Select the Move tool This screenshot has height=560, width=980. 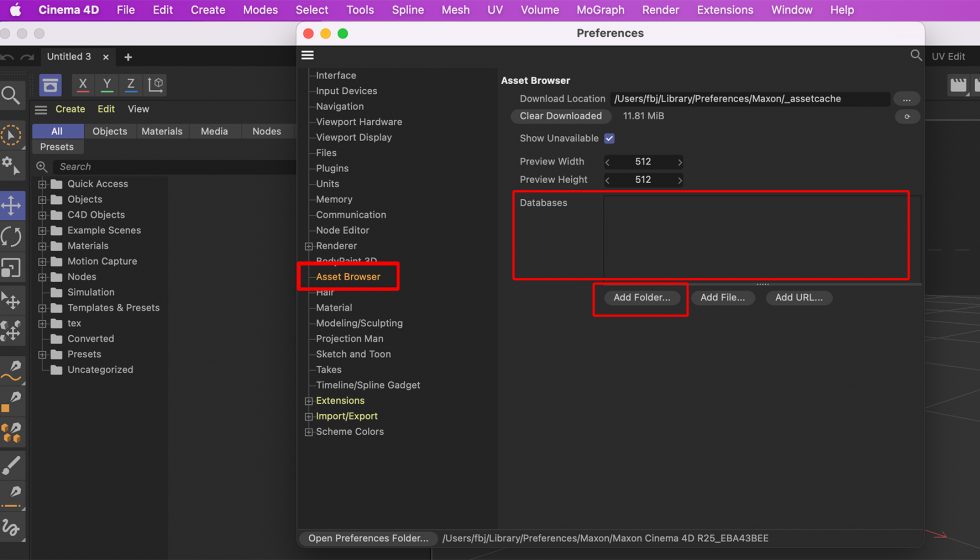click(11, 205)
